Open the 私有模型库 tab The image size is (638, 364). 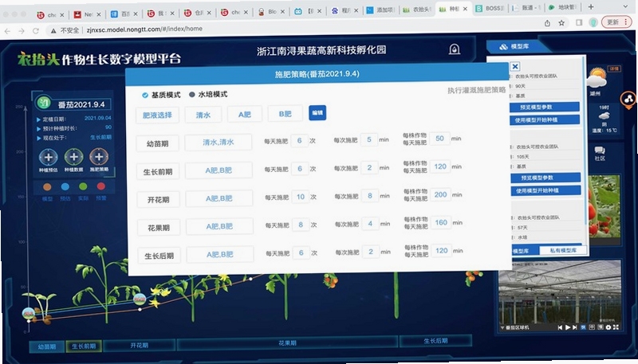(563, 250)
